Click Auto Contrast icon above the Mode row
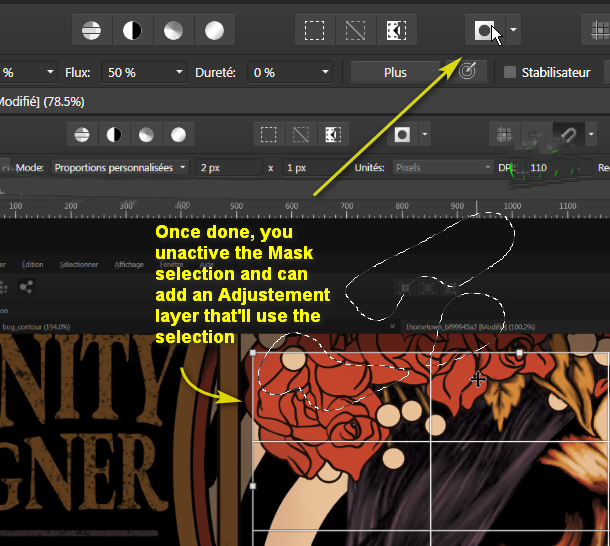 [114, 135]
